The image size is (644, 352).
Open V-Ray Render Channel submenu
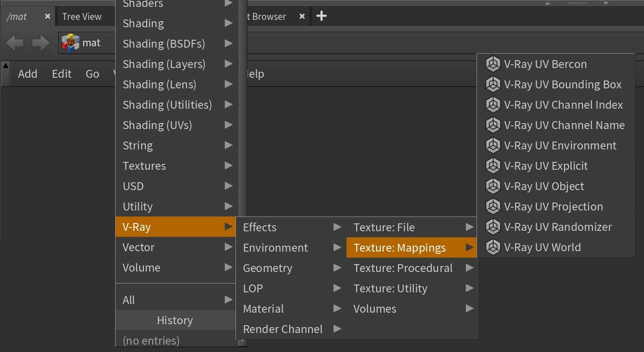(x=291, y=329)
